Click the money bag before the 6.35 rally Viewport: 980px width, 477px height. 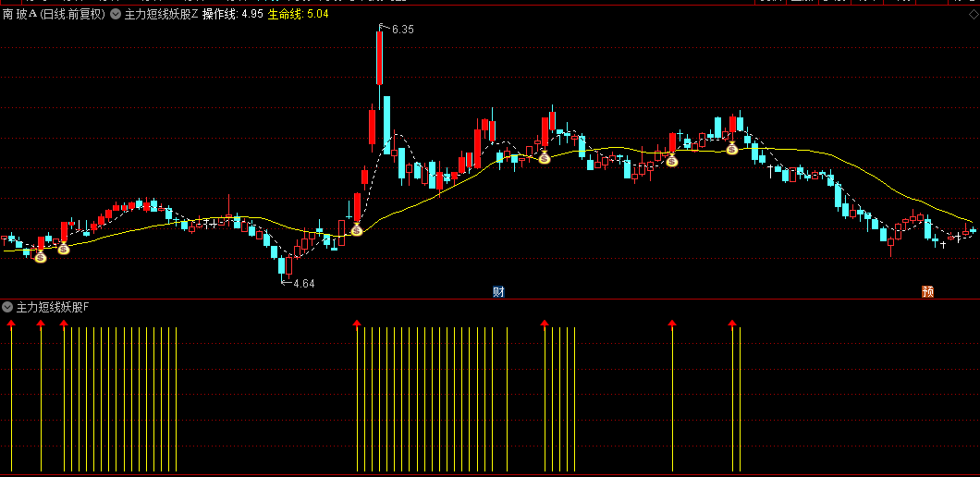(357, 229)
